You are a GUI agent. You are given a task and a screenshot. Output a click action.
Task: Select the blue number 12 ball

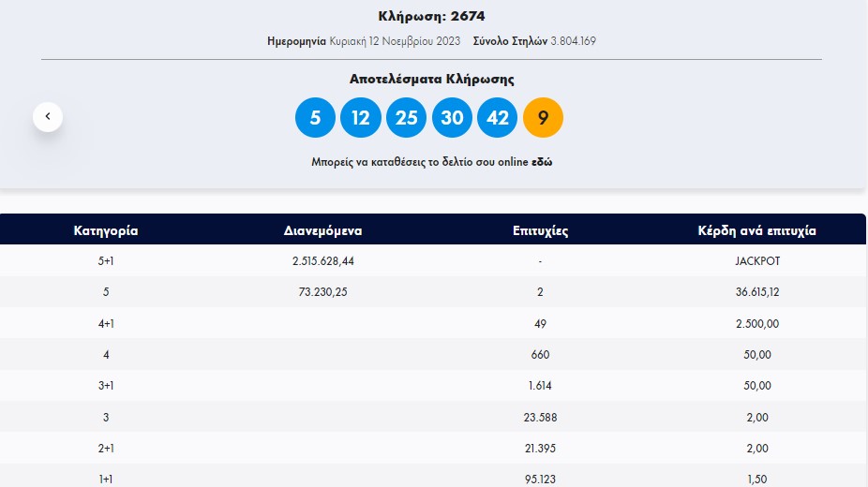(361, 118)
